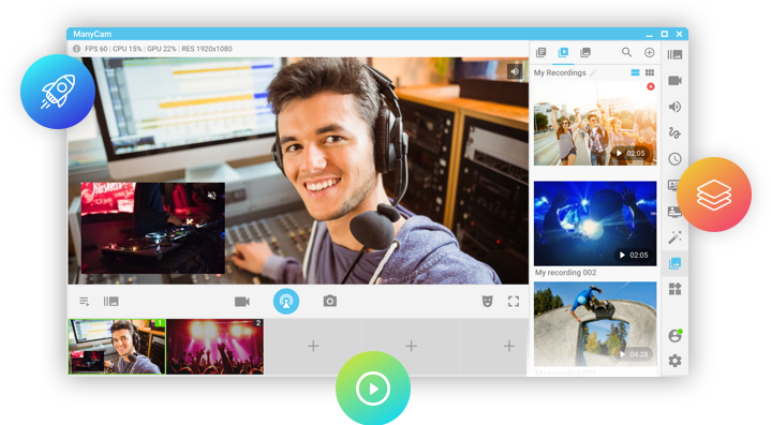This screenshot has height=425, width=771.
Task: Toggle presets strip icon below the video
Action: coord(111,301)
